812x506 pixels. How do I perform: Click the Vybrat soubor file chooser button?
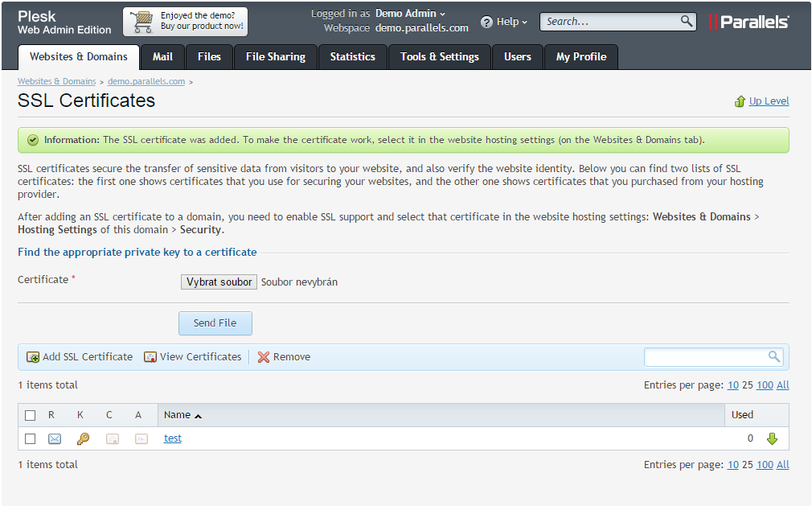[219, 282]
